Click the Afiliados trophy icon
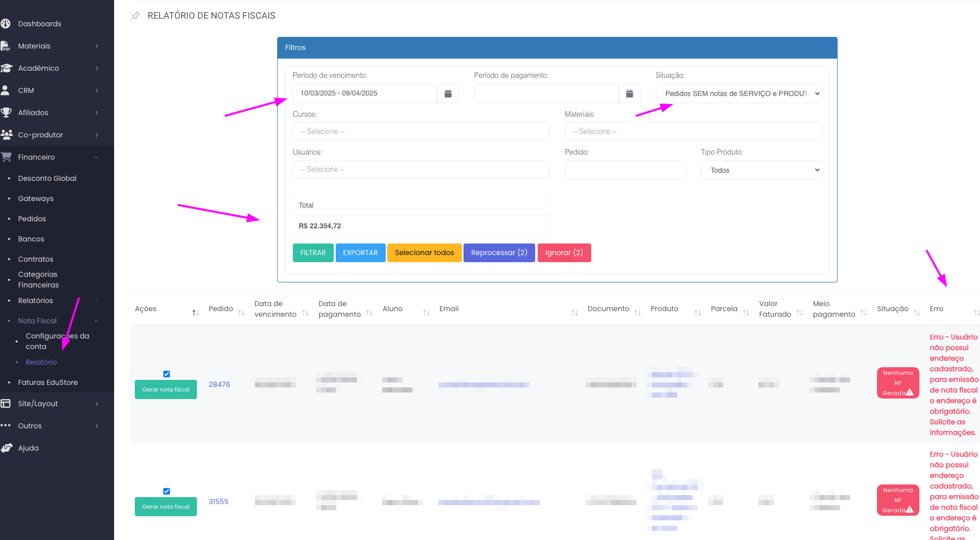This screenshot has width=980, height=540. (x=6, y=113)
